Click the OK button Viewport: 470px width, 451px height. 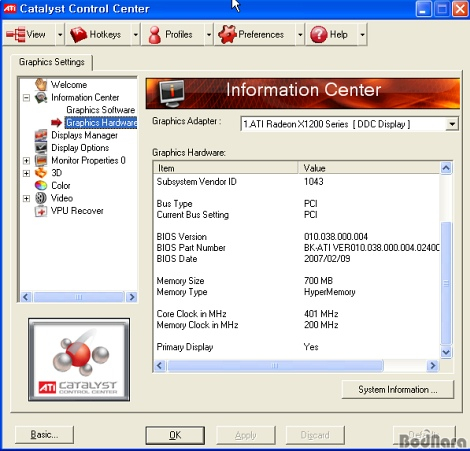(x=175, y=435)
